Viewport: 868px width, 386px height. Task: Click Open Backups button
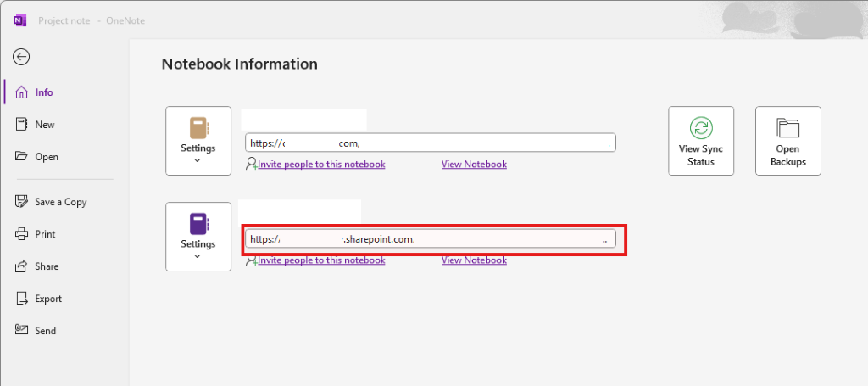coord(787,141)
